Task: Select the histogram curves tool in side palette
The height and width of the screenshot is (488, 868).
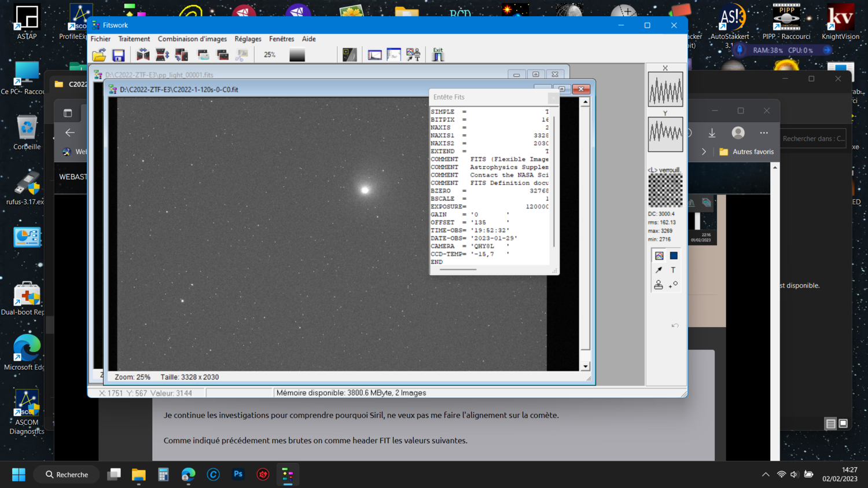Action: 659,256
